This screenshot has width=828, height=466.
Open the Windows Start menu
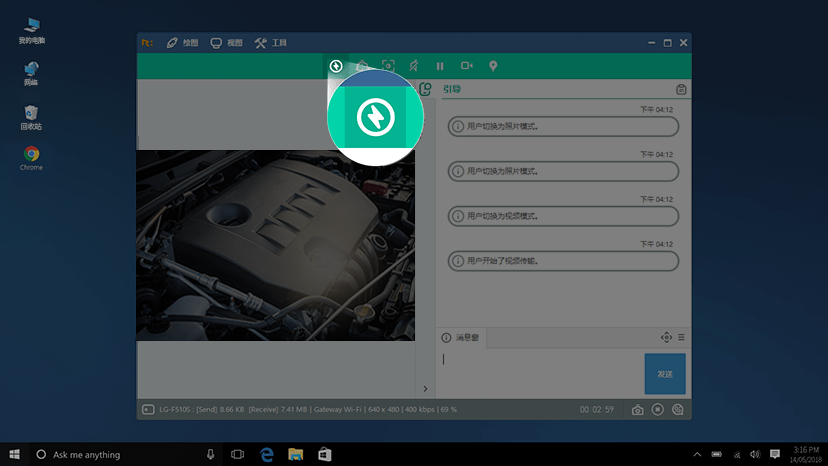(x=14, y=454)
